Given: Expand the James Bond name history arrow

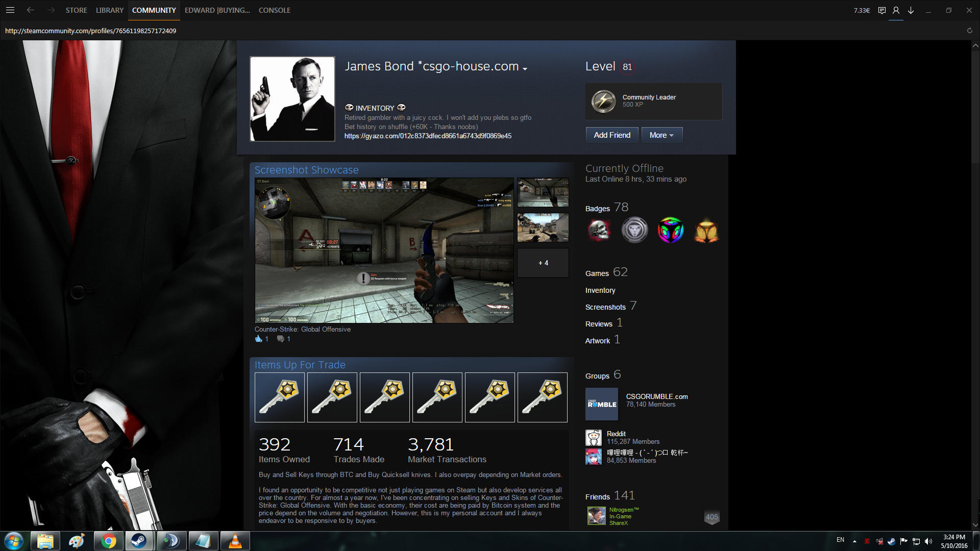Looking at the screenshot, I should (525, 68).
